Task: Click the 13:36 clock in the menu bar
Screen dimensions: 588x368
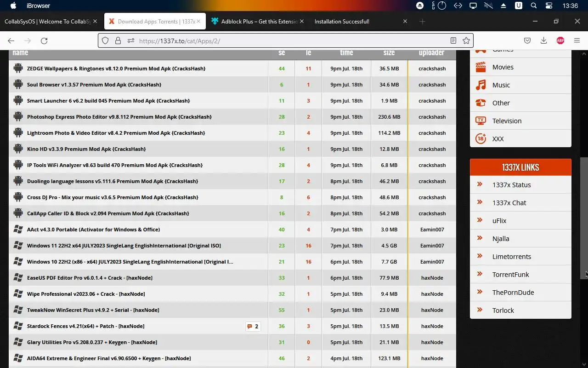Action: 570,6
